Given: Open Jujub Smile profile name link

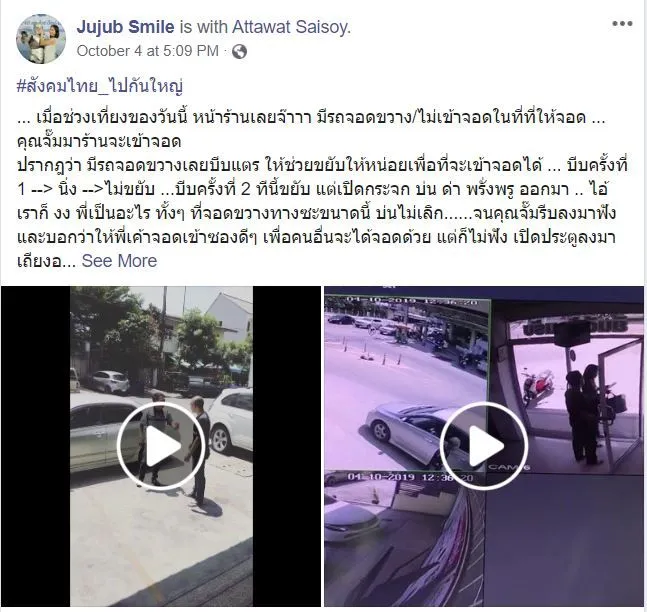Looking at the screenshot, I should point(125,27).
